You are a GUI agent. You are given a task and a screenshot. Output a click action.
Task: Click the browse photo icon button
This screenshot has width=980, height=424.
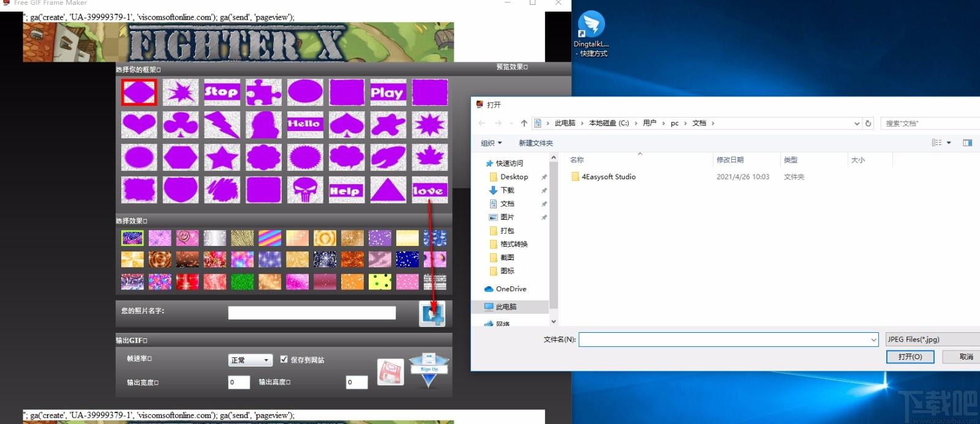(432, 314)
